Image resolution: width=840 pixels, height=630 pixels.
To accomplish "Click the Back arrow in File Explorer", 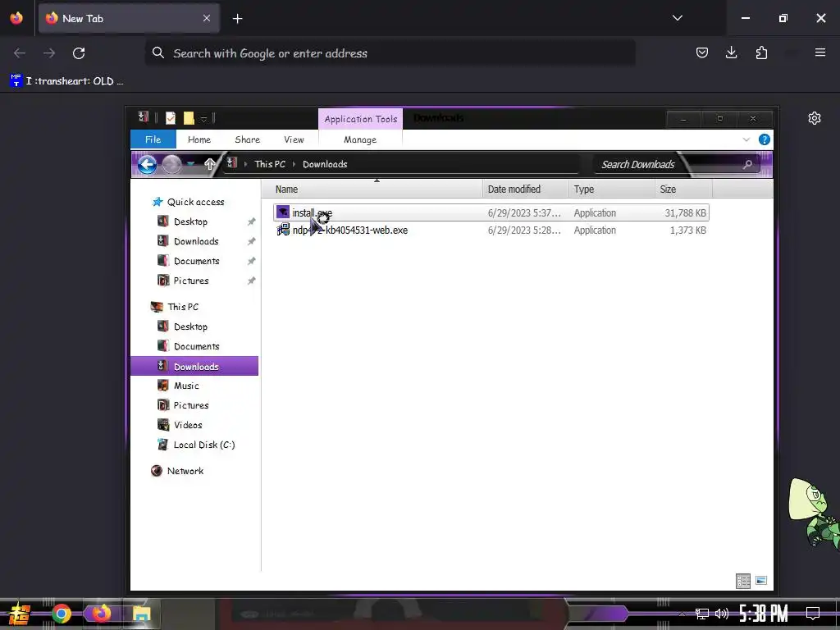I will 148,164.
